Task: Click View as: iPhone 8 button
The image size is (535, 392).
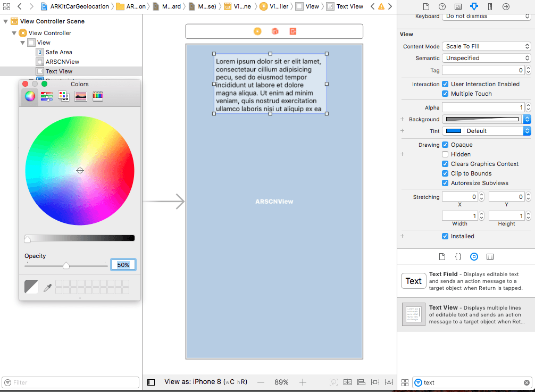Action: pyautogui.click(x=206, y=382)
